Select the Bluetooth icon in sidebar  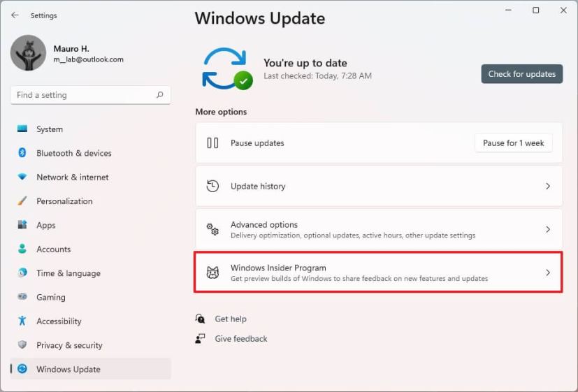22,153
